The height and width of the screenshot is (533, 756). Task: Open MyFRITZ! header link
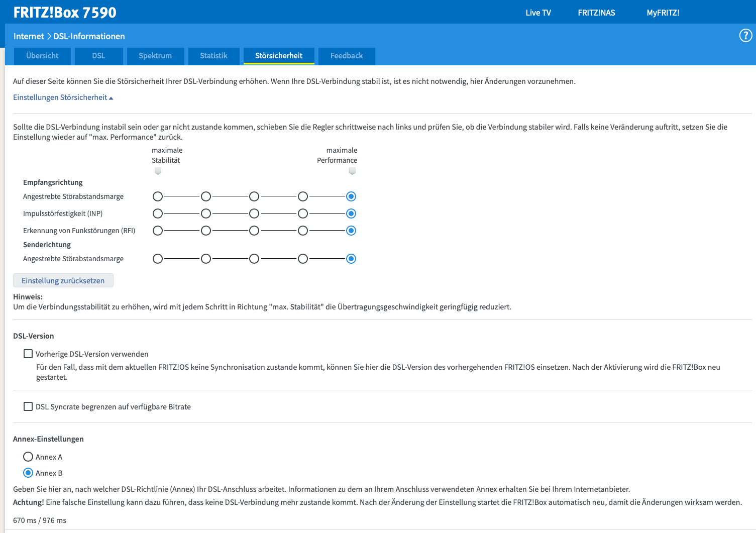coord(663,13)
